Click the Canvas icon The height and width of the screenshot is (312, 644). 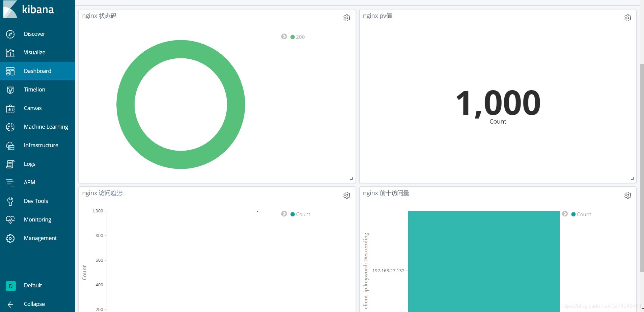[x=10, y=108]
